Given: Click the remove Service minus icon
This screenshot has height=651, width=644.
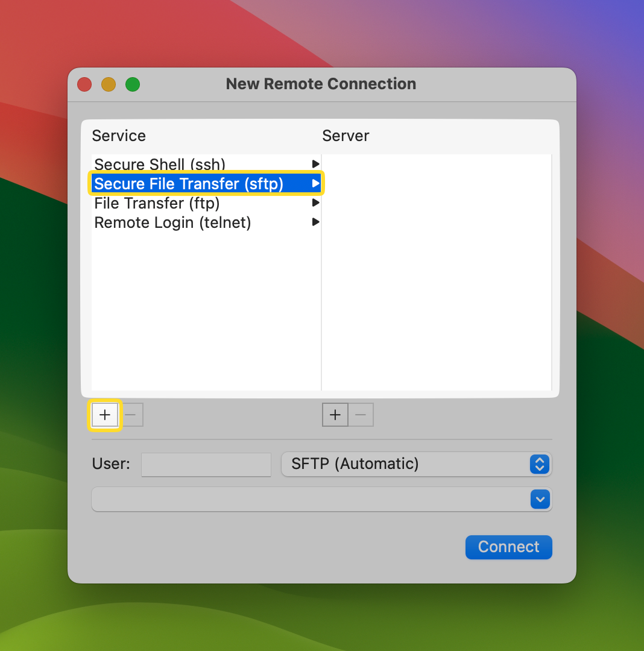Looking at the screenshot, I should click(x=130, y=415).
